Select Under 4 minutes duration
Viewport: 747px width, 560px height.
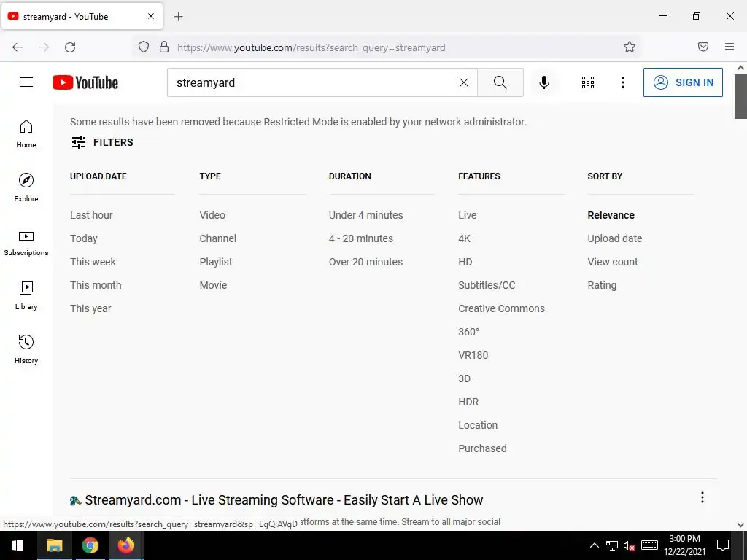366,215
